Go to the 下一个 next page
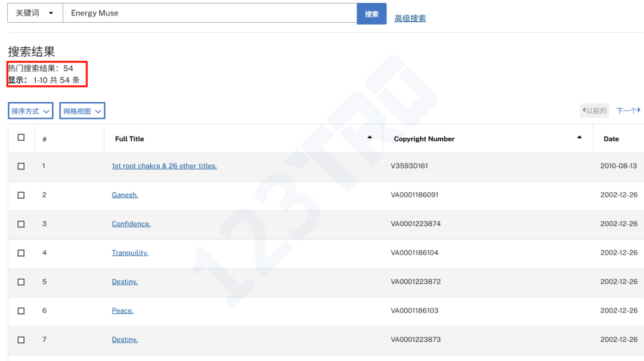This screenshot has height=361, width=644. 628,110
